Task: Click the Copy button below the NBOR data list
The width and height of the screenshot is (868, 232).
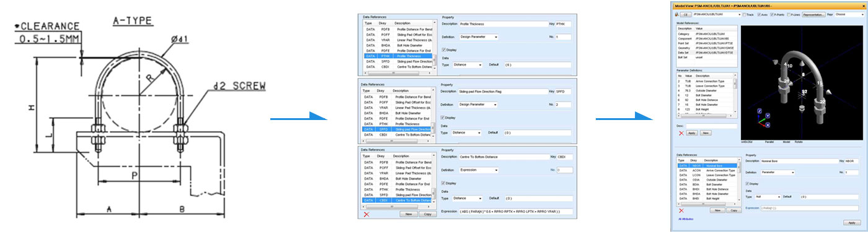Action: coord(734,210)
